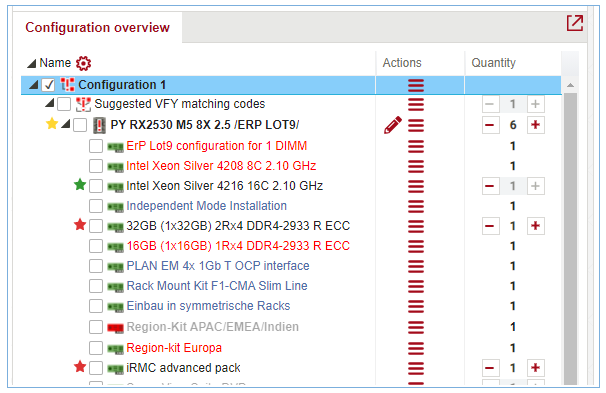606x393 pixels.
Task: Open actions menu for iRMC advanced pack
Action: click(416, 368)
